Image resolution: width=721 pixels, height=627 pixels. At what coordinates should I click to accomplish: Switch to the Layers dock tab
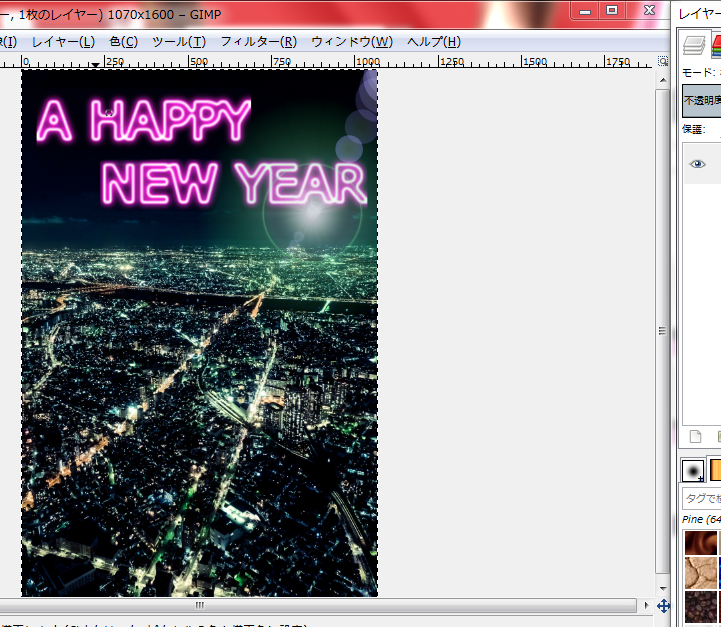tap(694, 45)
